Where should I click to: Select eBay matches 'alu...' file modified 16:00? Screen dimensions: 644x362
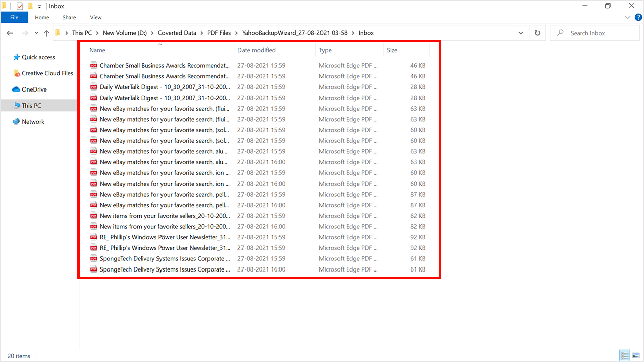tap(258, 162)
